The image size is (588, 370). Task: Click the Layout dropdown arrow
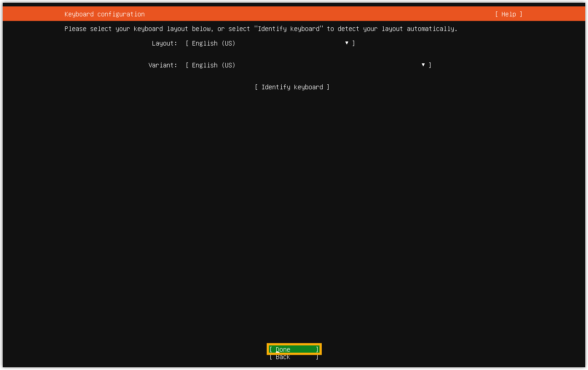[x=347, y=43]
